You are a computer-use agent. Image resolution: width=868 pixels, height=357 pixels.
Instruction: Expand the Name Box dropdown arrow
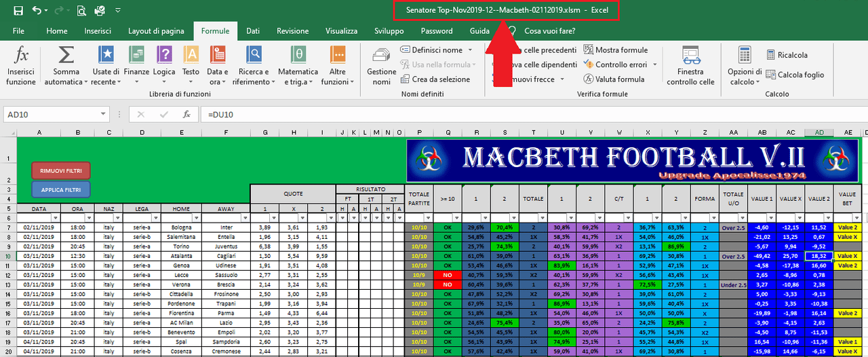click(x=103, y=115)
